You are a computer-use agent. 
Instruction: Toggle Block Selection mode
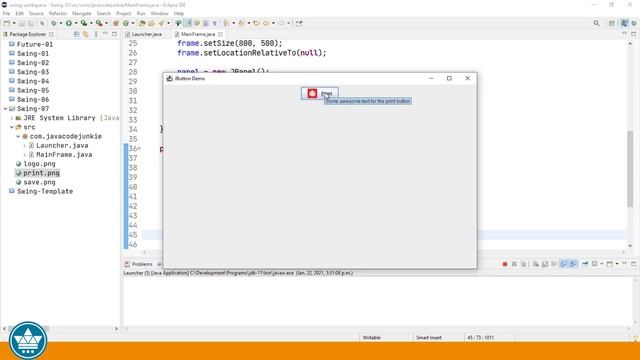point(205,23)
